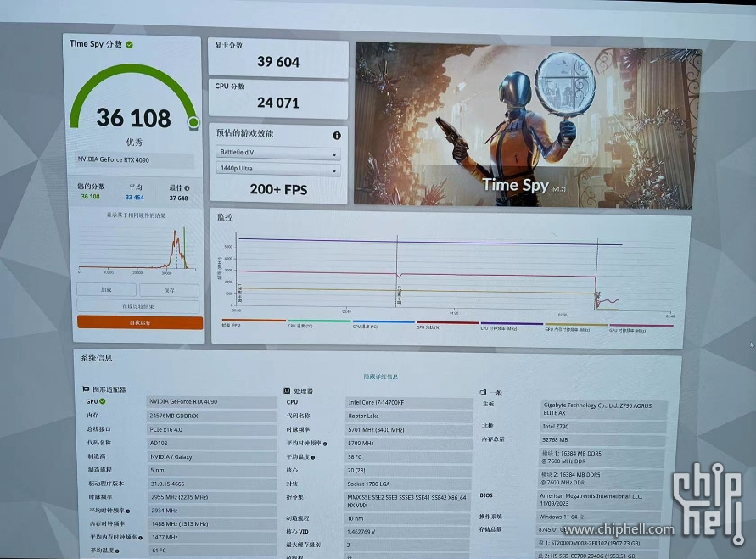Click the orange 再次运行 button
Image resolution: width=756 pixels, height=559 pixels.
[x=140, y=322]
